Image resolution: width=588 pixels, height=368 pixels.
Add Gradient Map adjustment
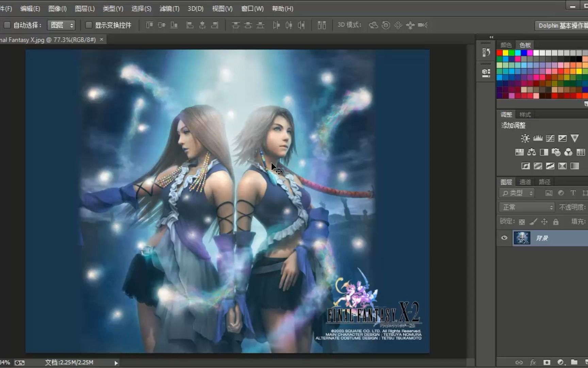point(574,166)
